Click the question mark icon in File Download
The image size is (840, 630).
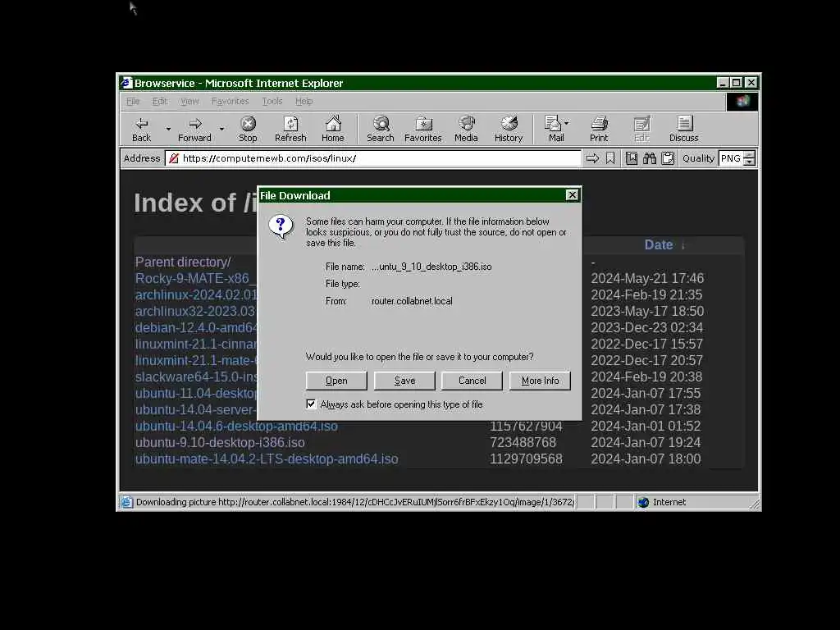[281, 226]
